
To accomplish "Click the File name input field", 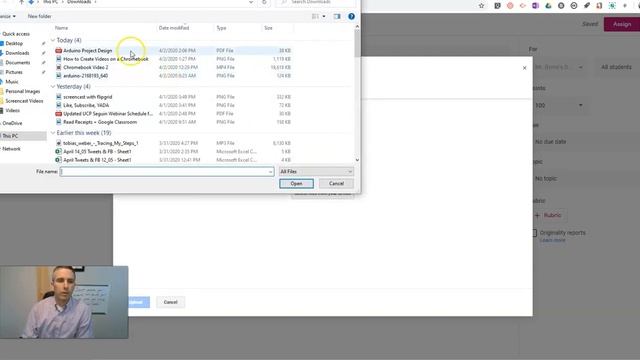I will coord(167,171).
